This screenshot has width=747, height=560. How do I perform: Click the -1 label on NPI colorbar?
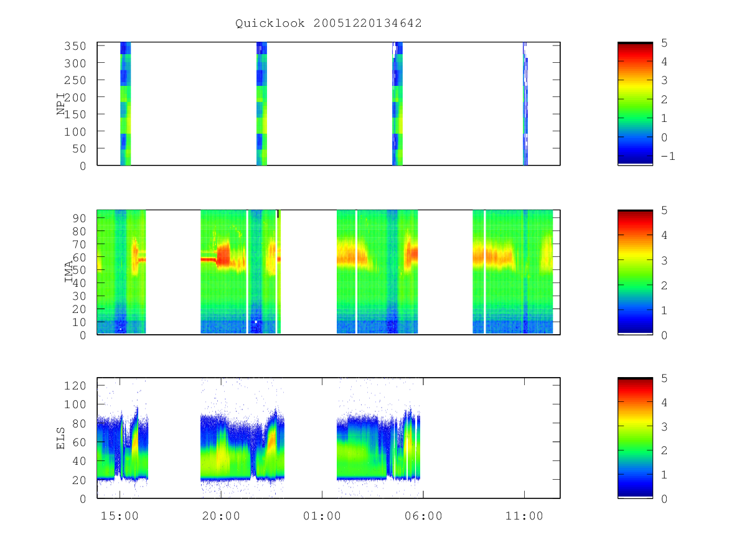[x=667, y=156]
